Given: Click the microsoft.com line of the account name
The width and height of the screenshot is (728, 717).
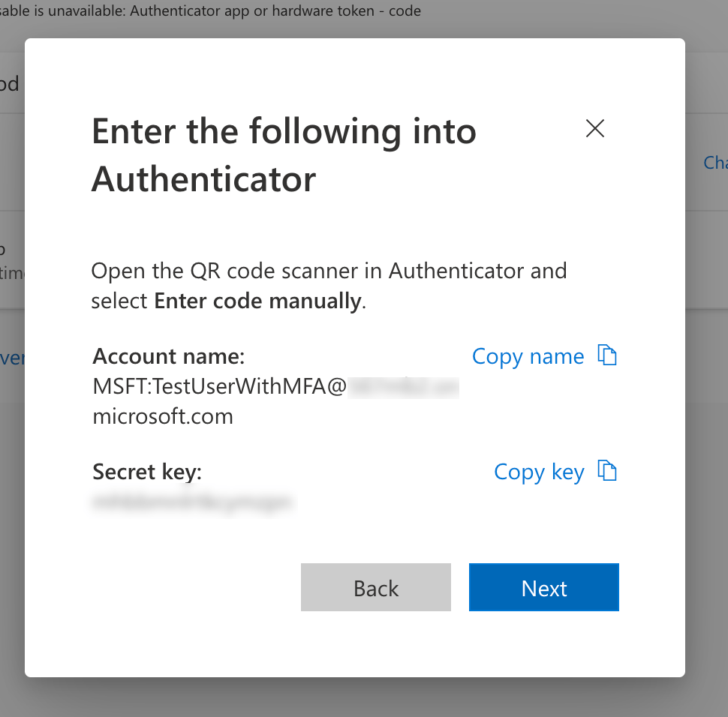Looking at the screenshot, I should [163, 416].
